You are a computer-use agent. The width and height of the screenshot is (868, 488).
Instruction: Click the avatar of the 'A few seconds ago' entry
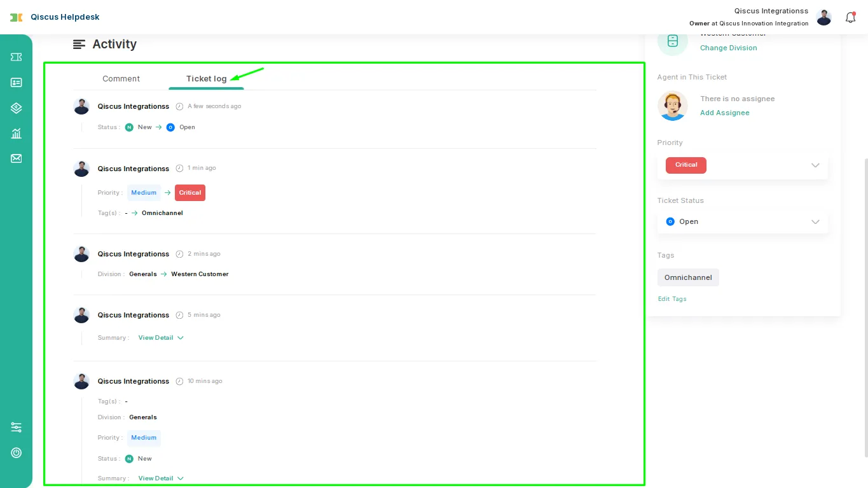click(x=81, y=106)
